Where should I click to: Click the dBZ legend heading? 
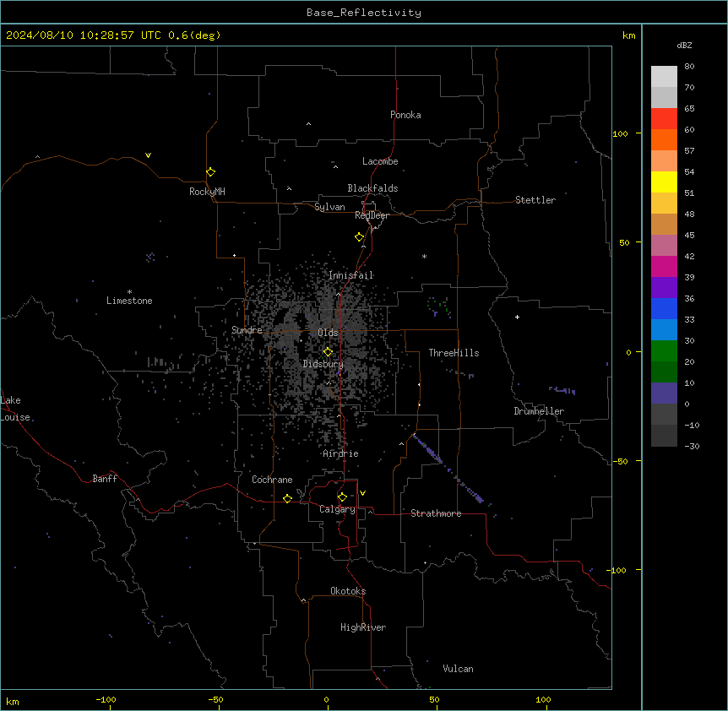coord(684,45)
